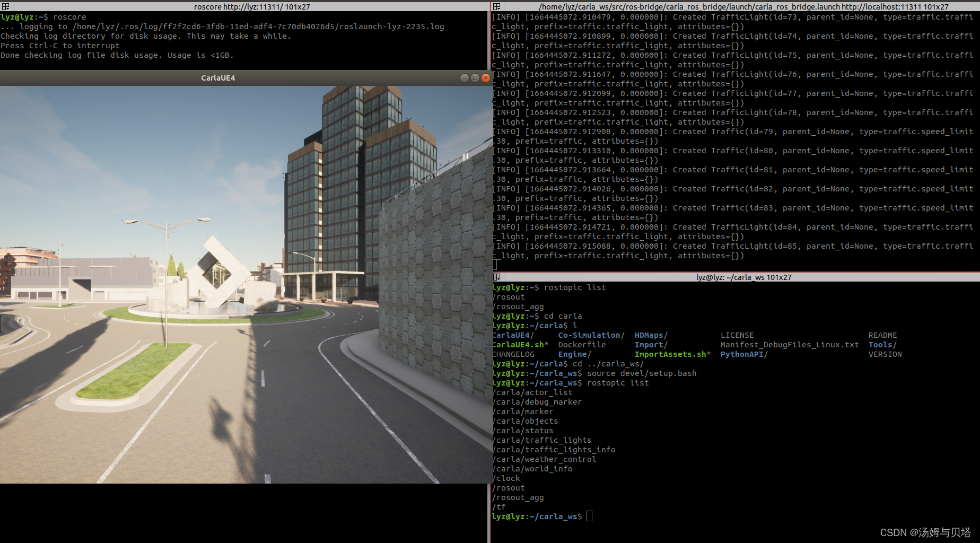Click the 'source devel/setup.bash' command line

(594, 373)
